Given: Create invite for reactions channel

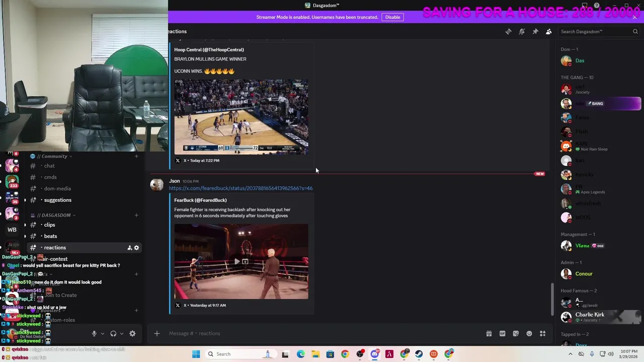Looking at the screenshot, I should [x=129, y=248].
